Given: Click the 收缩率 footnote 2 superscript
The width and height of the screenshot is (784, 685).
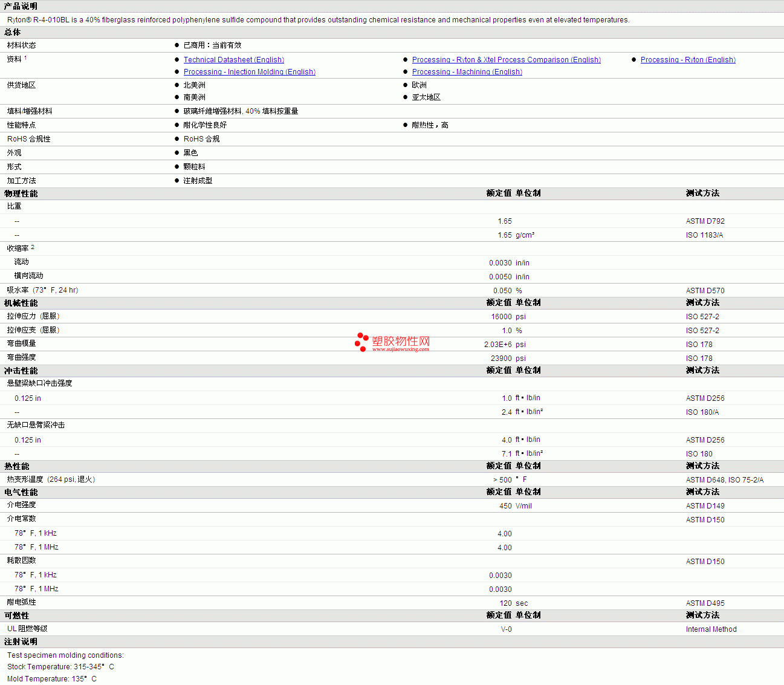Looking at the screenshot, I should pyautogui.click(x=33, y=247).
